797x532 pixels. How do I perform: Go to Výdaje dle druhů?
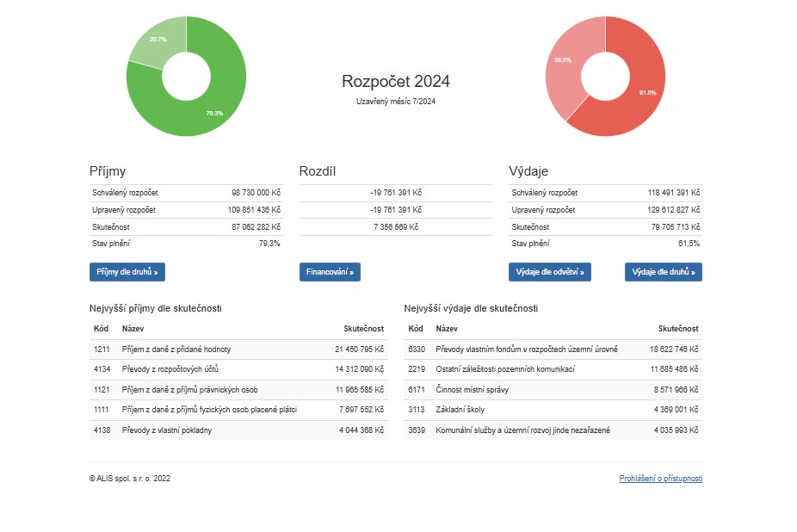[x=663, y=272]
